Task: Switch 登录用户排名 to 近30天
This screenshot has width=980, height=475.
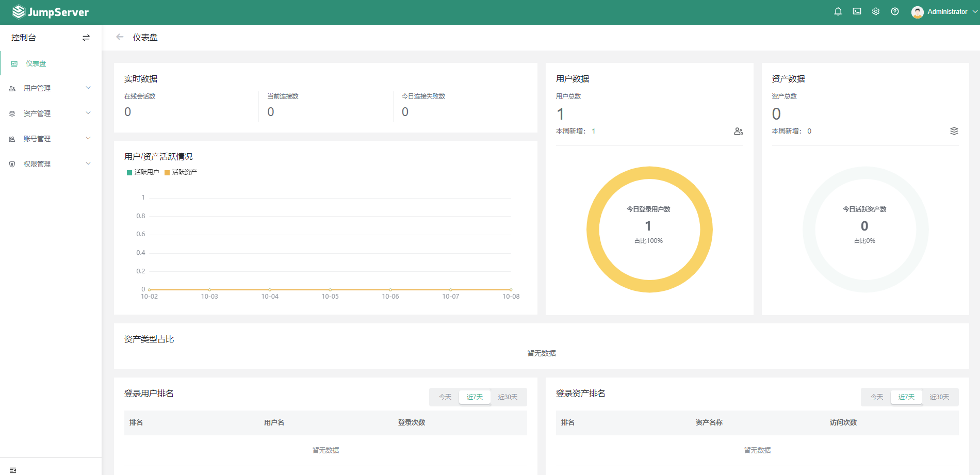Action: [507, 397]
